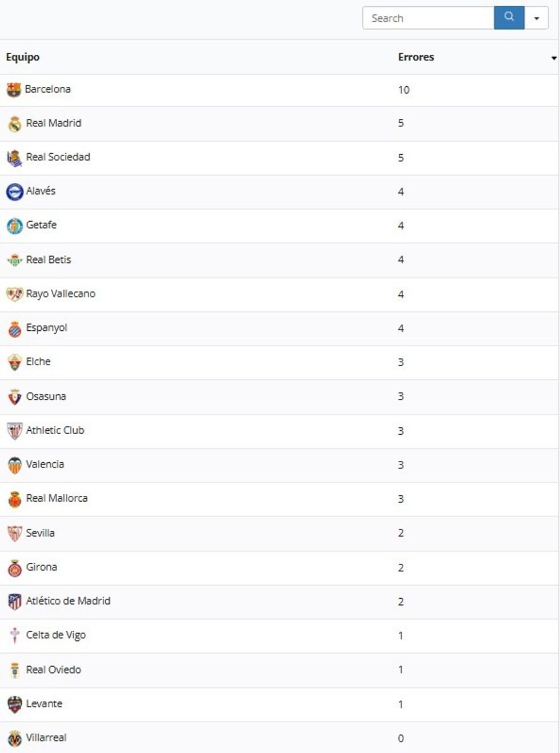The height and width of the screenshot is (753, 560).
Task: Select the Real Sociedad crest icon
Action: click(x=14, y=158)
